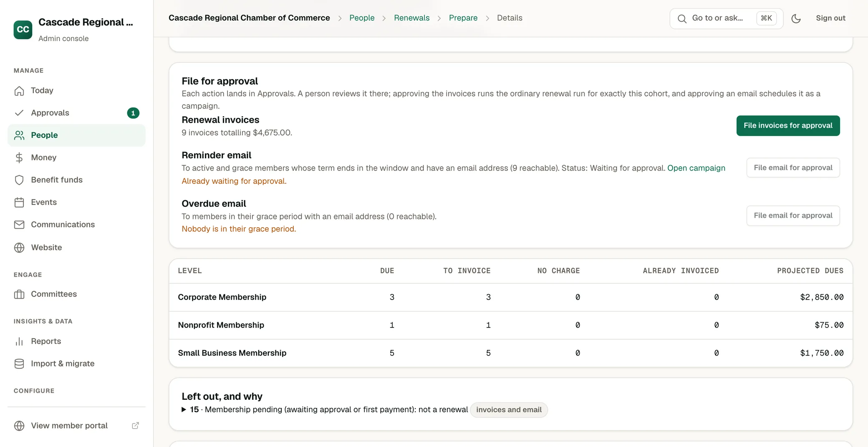The image size is (868, 447).
Task: Open Communications in the sidebar
Action: coord(76,225)
